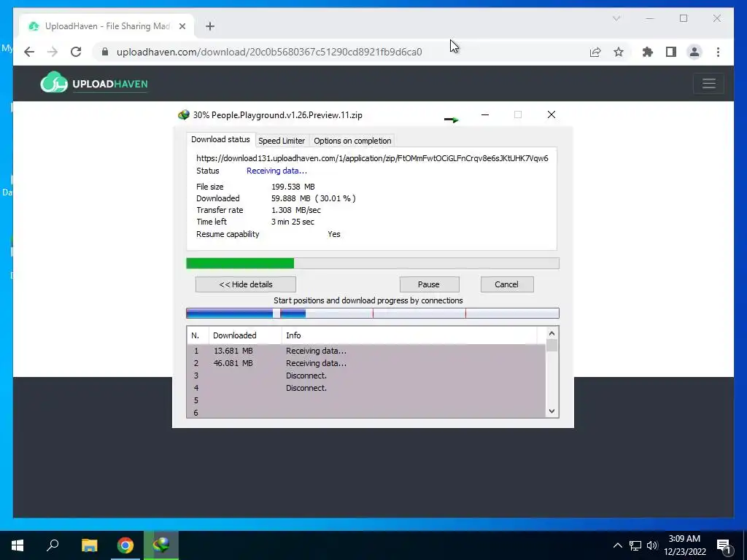Click the Hide details button
The height and width of the screenshot is (560, 747).
246,284
